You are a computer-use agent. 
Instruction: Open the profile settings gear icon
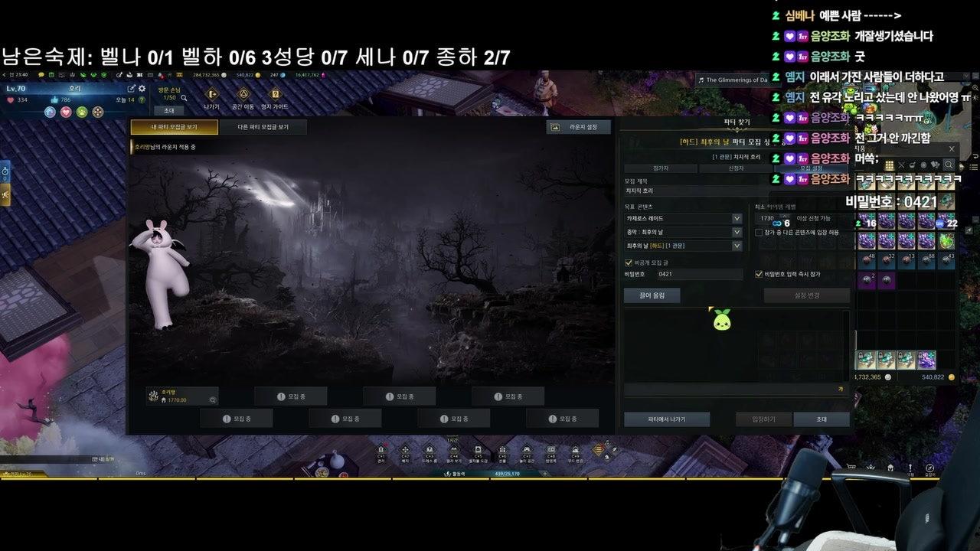pyautogui.click(x=142, y=89)
